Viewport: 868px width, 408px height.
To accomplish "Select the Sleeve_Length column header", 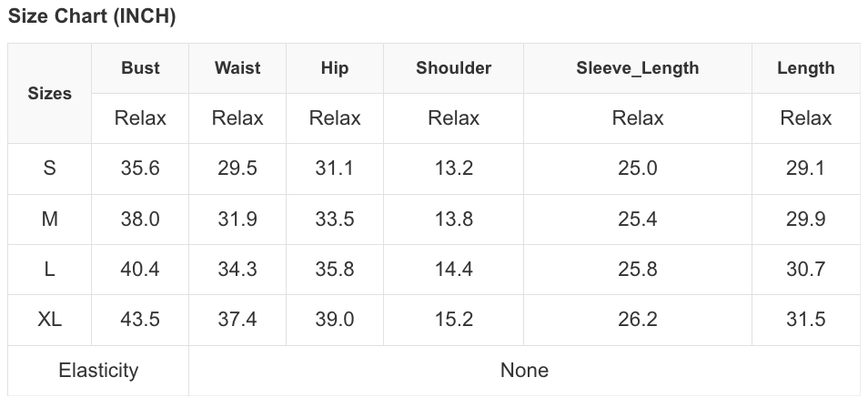I will pos(637,68).
